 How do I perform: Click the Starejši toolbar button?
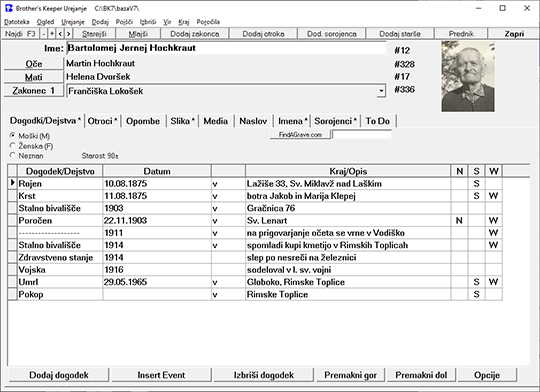[94, 34]
